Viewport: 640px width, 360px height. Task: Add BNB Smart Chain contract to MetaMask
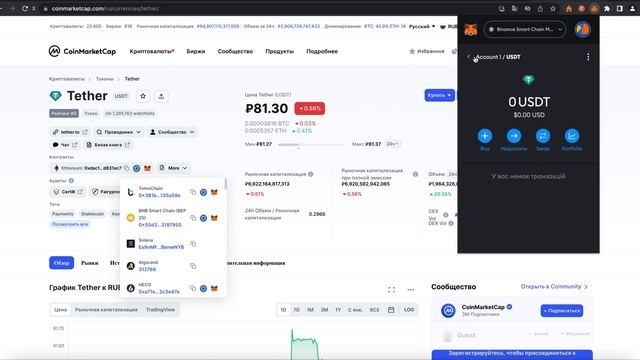[x=214, y=218]
